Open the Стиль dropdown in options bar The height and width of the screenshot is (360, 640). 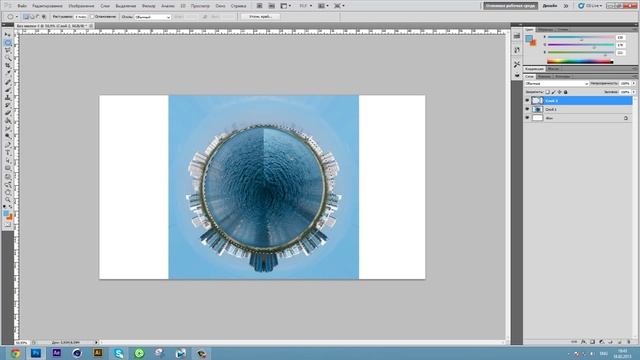click(153, 17)
